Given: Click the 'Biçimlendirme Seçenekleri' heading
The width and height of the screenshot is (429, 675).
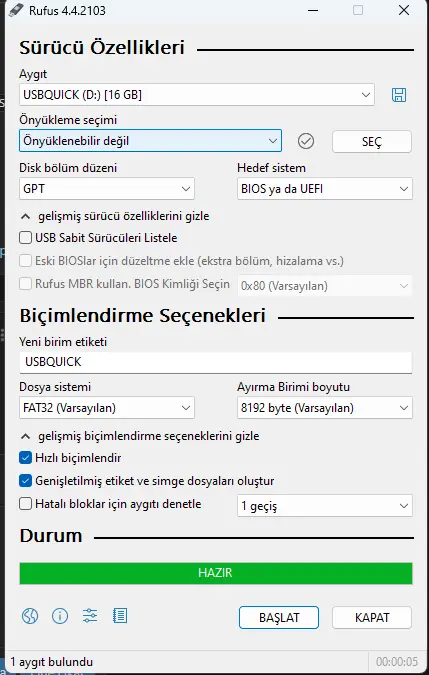Looking at the screenshot, I should coord(142,316).
